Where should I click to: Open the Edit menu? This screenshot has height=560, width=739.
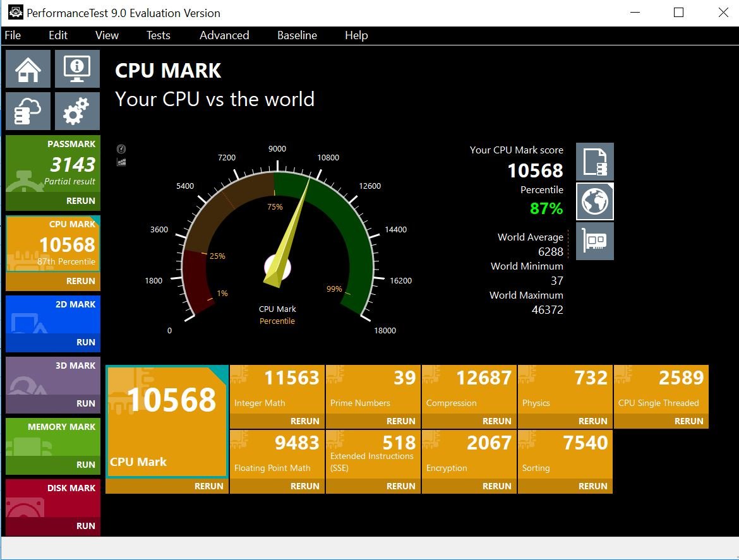point(58,35)
